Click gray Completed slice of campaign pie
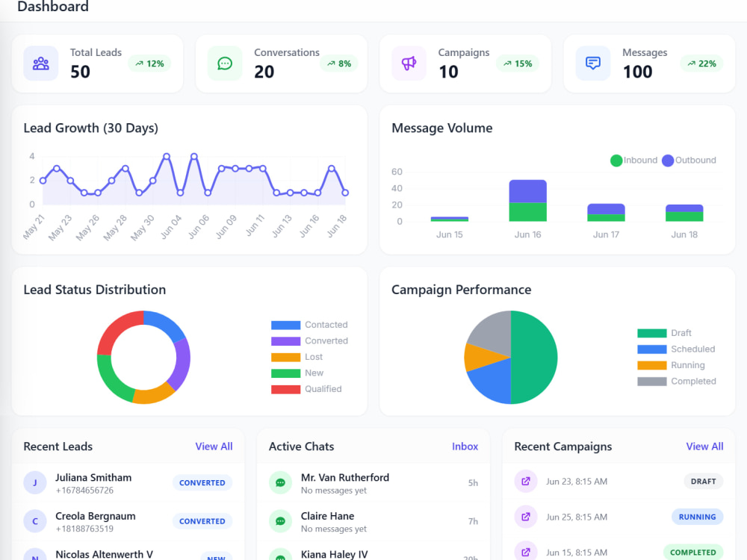The height and width of the screenshot is (560, 747). (x=495, y=333)
